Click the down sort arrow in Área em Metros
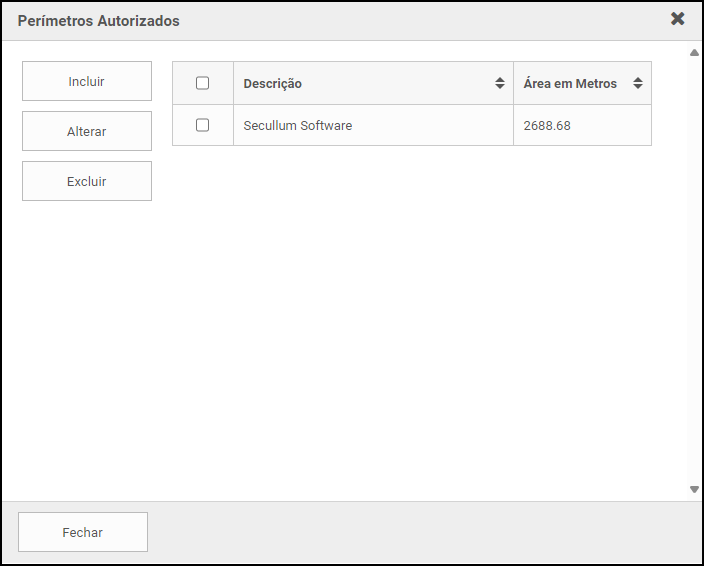This screenshot has width=704, height=566. click(x=638, y=88)
